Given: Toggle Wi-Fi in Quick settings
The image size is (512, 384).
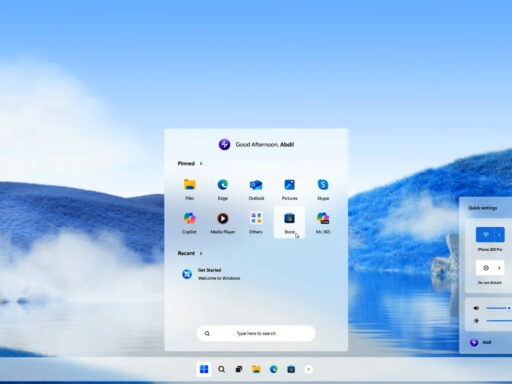Looking at the screenshot, I should tap(485, 234).
